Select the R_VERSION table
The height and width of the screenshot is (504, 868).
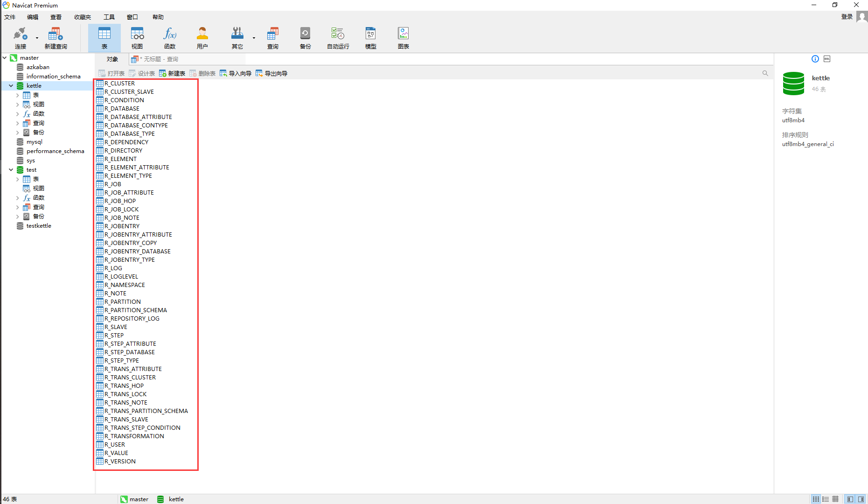click(x=120, y=462)
